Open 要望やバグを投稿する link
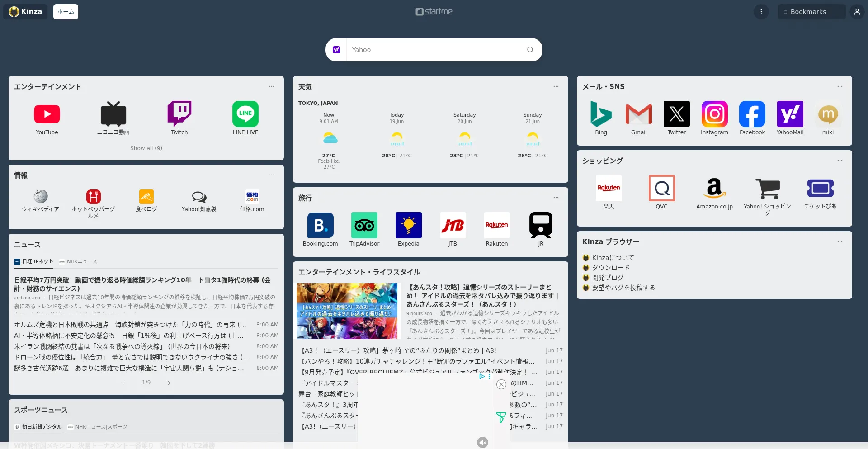Viewport: 868px width, 449px height. (623, 288)
